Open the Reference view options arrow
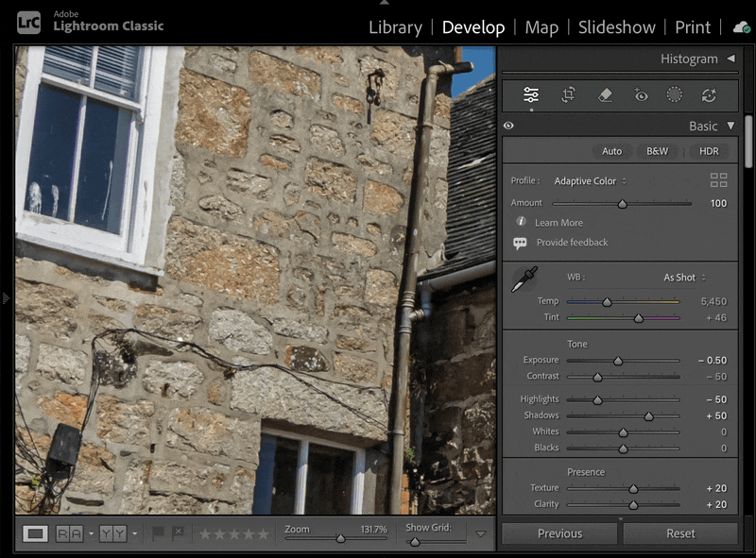The image size is (756, 558). coord(91,533)
